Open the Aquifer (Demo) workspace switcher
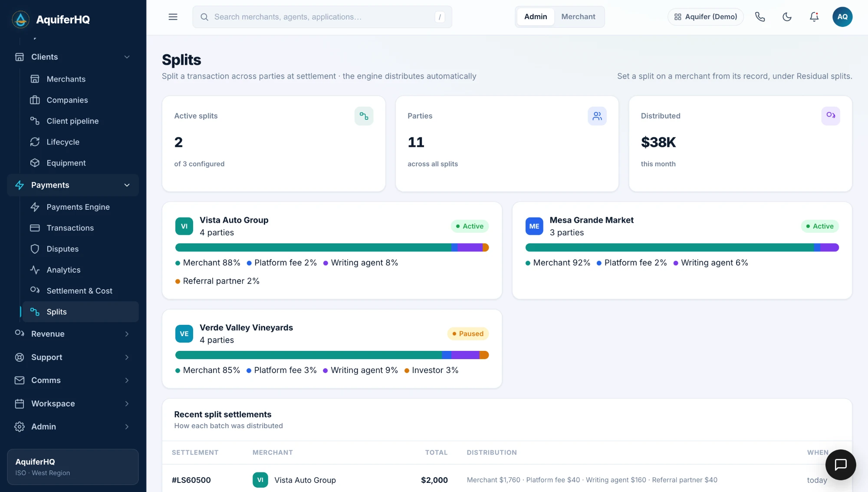Viewport: 868px width, 492px height. click(706, 17)
